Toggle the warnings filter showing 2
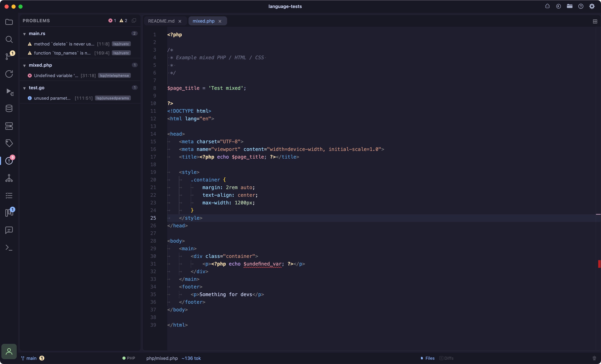601x364 pixels. pos(123,20)
